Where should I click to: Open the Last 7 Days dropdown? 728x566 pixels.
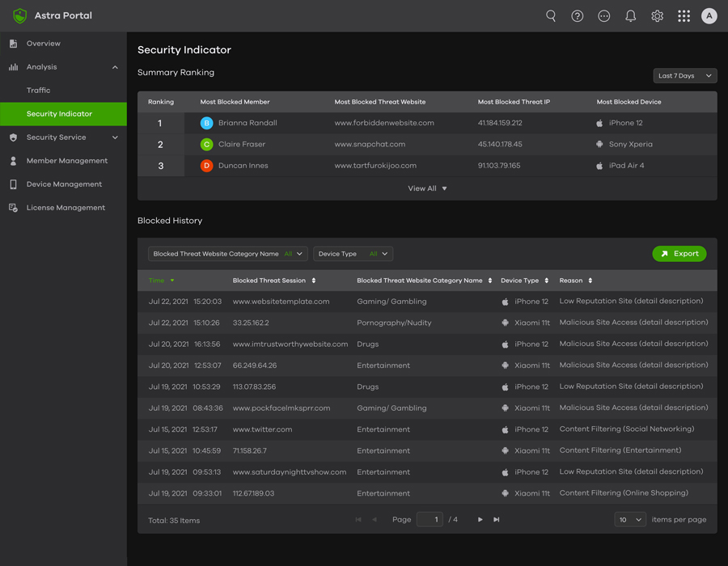click(685, 76)
